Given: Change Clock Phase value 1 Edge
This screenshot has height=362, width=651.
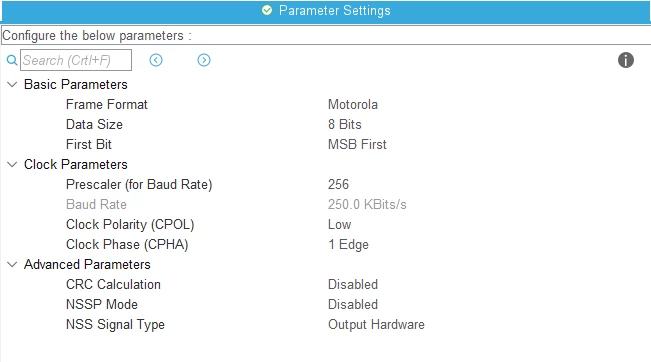Looking at the screenshot, I should (348, 245).
